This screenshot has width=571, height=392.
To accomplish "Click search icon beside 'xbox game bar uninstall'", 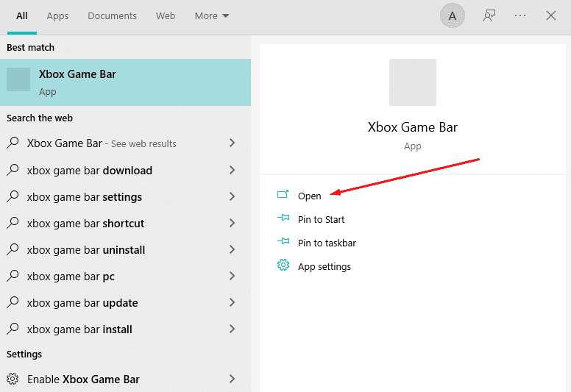I will pyautogui.click(x=13, y=249).
